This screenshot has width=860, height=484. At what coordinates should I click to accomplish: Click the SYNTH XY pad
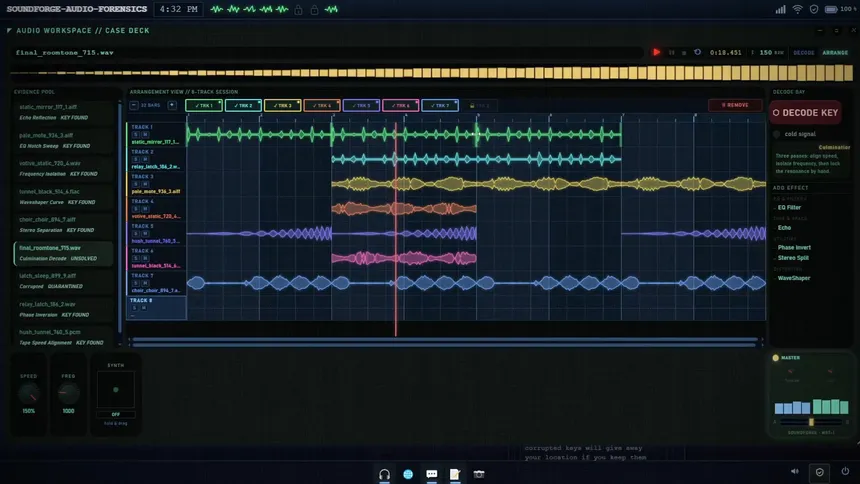tap(116, 390)
